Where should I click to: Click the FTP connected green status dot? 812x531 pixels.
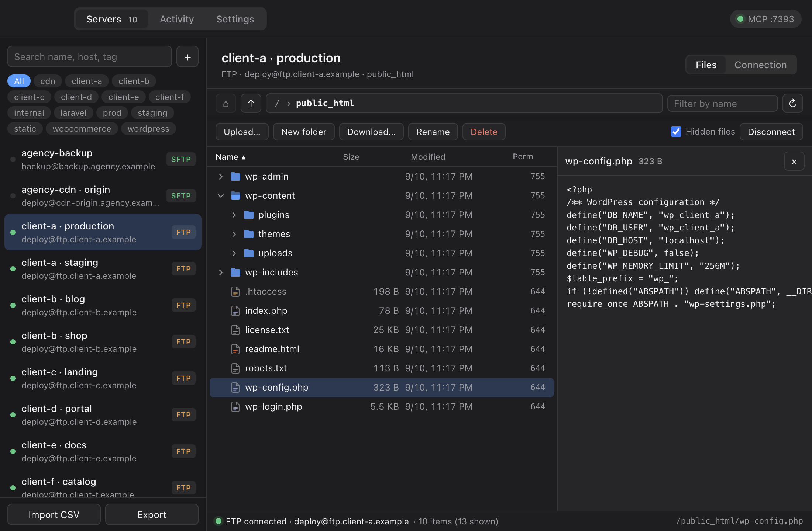(x=219, y=521)
